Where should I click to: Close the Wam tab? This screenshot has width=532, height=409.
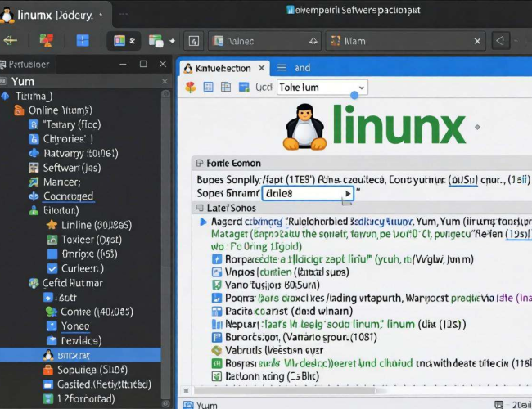pyautogui.click(x=477, y=42)
